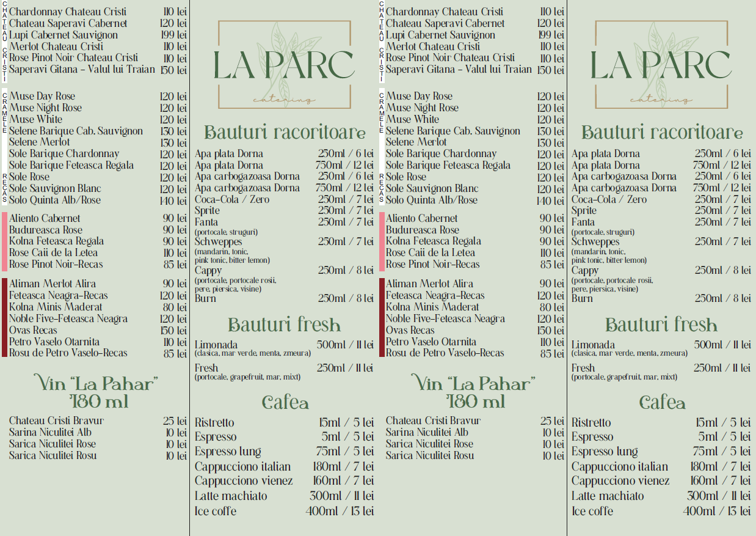The width and height of the screenshot is (756, 536).
Task: Click 'Selene Barique Cab. Sauvignon' in the left copy
Action: tap(76, 131)
